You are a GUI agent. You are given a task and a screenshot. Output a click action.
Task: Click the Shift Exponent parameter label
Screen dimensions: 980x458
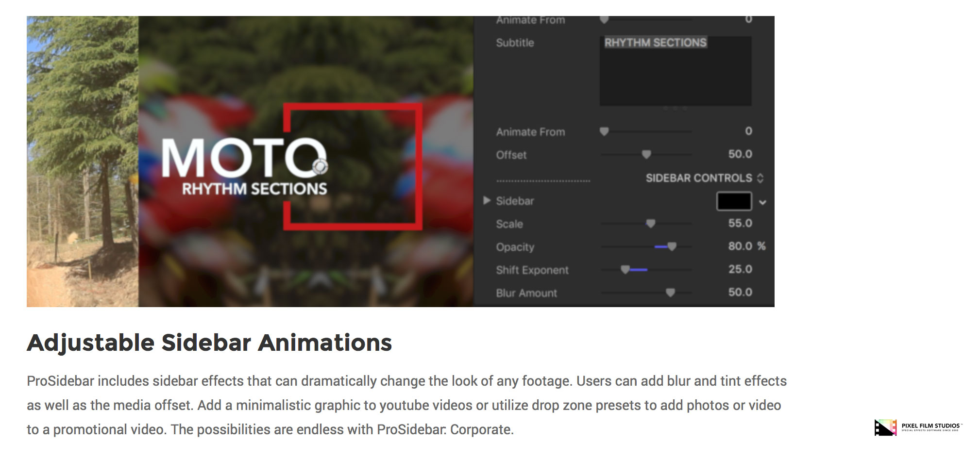point(532,270)
